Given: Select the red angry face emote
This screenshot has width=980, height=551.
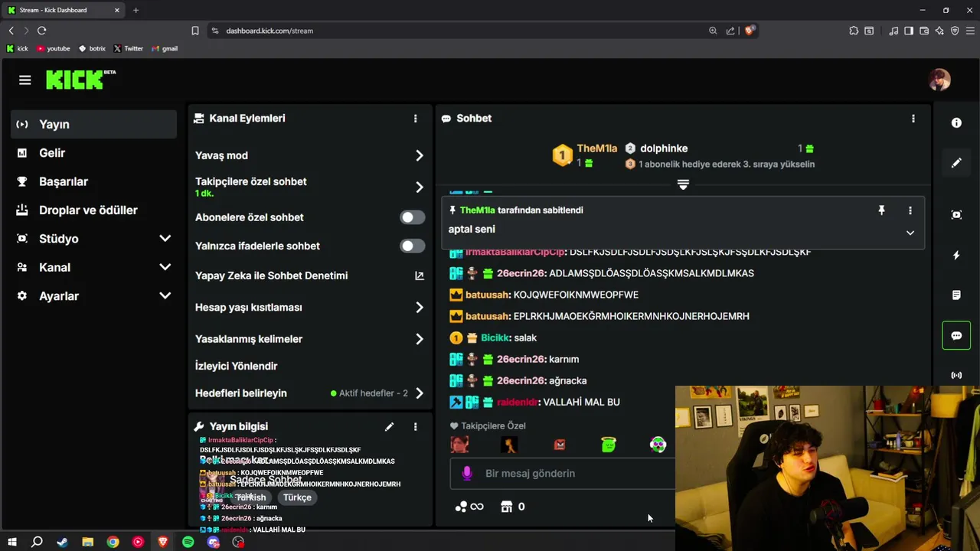Looking at the screenshot, I should pyautogui.click(x=560, y=445).
